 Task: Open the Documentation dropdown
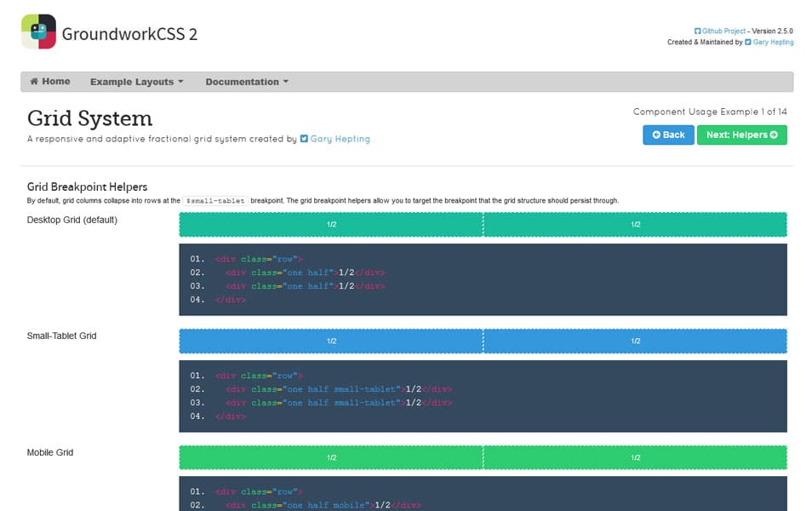tap(242, 81)
